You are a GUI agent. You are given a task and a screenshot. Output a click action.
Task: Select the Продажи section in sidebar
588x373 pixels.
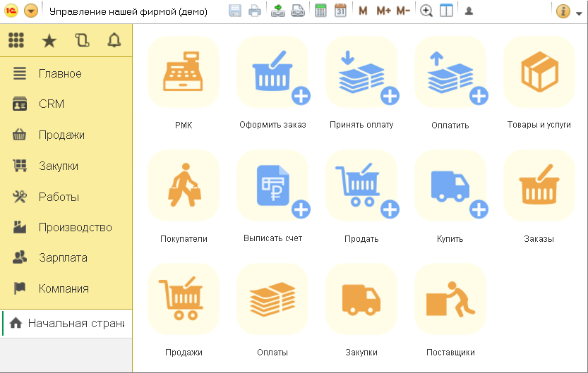click(61, 135)
